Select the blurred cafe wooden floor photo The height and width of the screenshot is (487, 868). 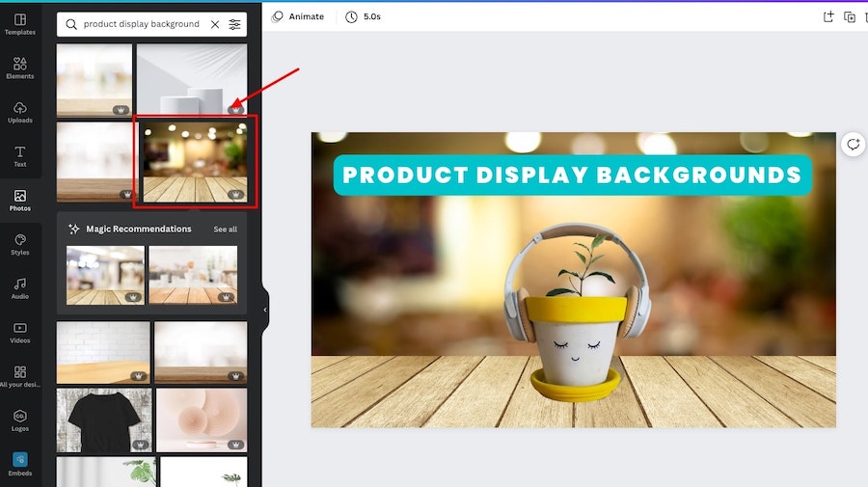pos(195,162)
